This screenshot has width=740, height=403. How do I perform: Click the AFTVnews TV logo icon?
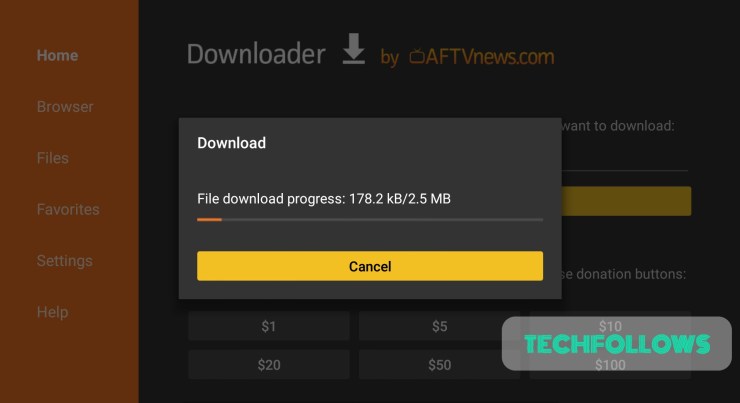pos(417,56)
